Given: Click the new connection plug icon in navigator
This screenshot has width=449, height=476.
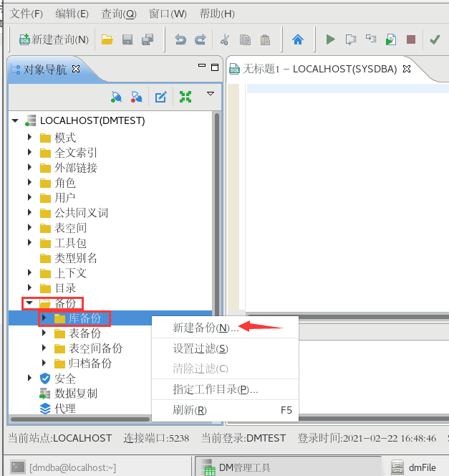Looking at the screenshot, I should pos(116,97).
